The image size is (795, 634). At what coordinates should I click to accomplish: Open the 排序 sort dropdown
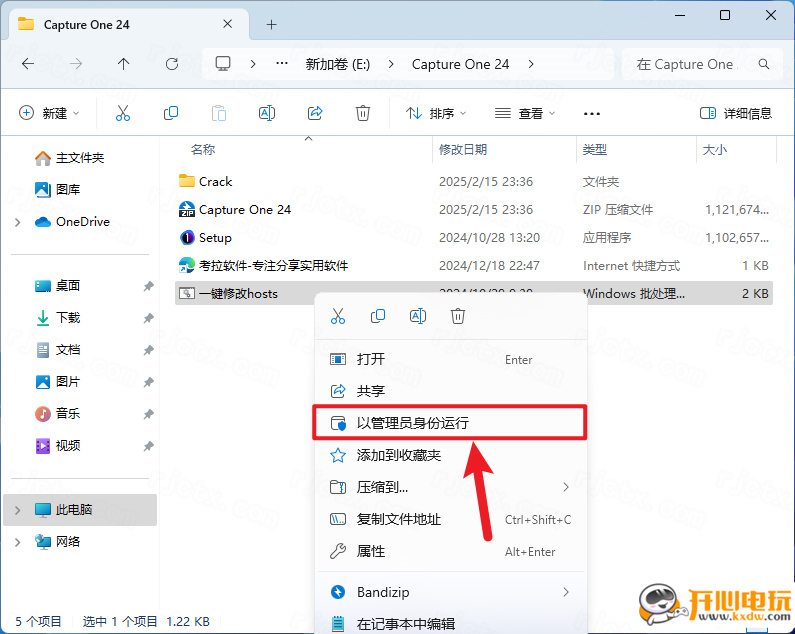pyautogui.click(x=436, y=113)
